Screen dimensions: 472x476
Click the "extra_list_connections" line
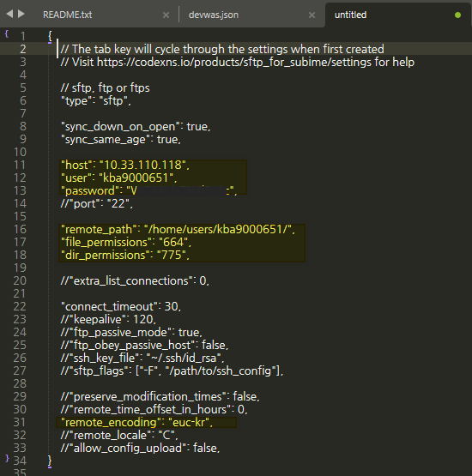click(x=135, y=280)
